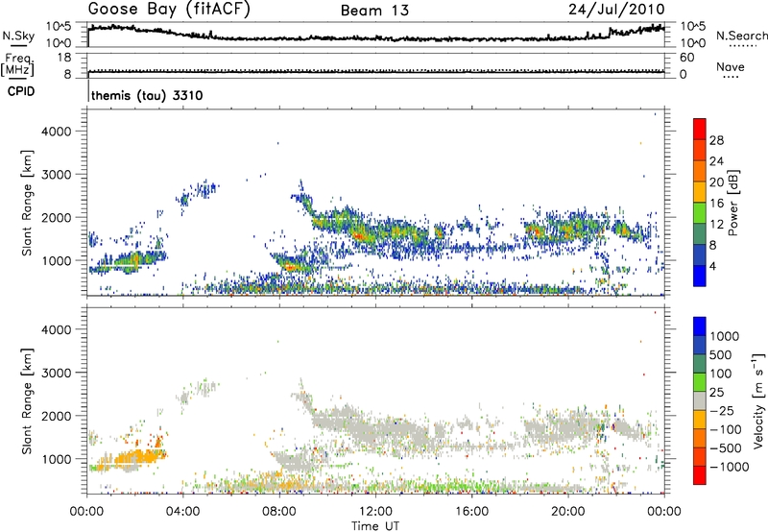
Task: Click the '16' label on power colorbar
Action: (x=716, y=204)
